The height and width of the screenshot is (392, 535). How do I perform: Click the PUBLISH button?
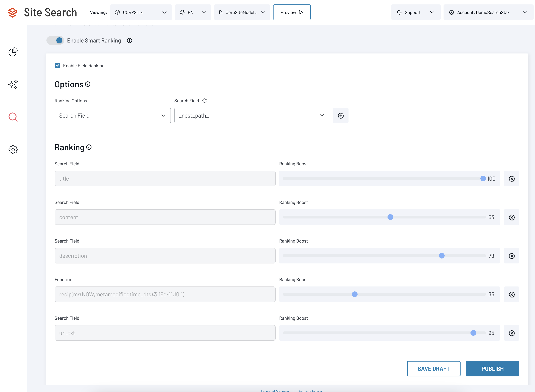click(492, 368)
